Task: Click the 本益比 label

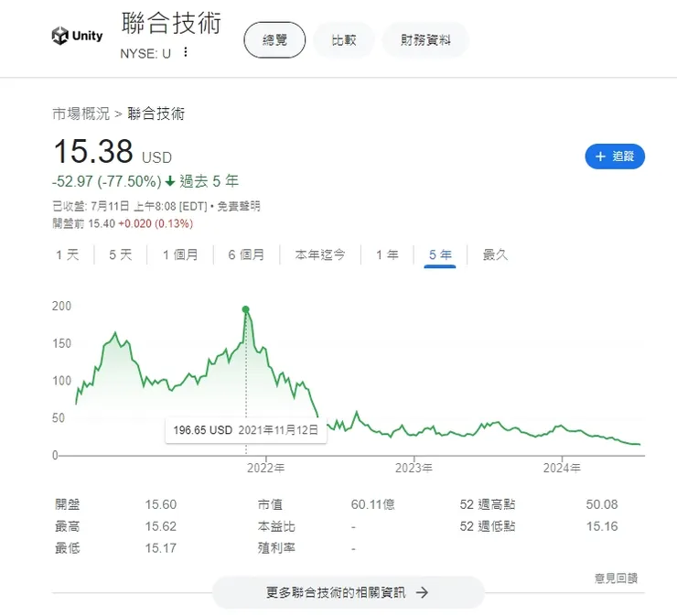Action: tap(276, 526)
